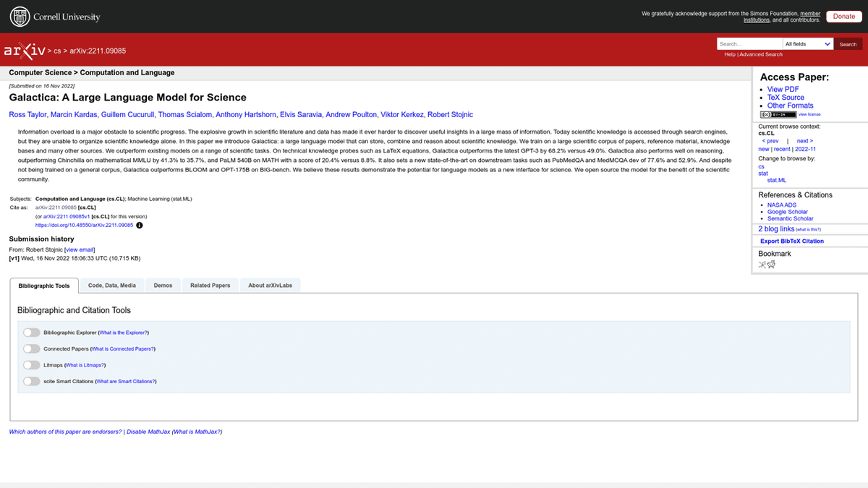This screenshot has height=488, width=868.
Task: Click the DOI info circle icon
Action: [140, 226]
